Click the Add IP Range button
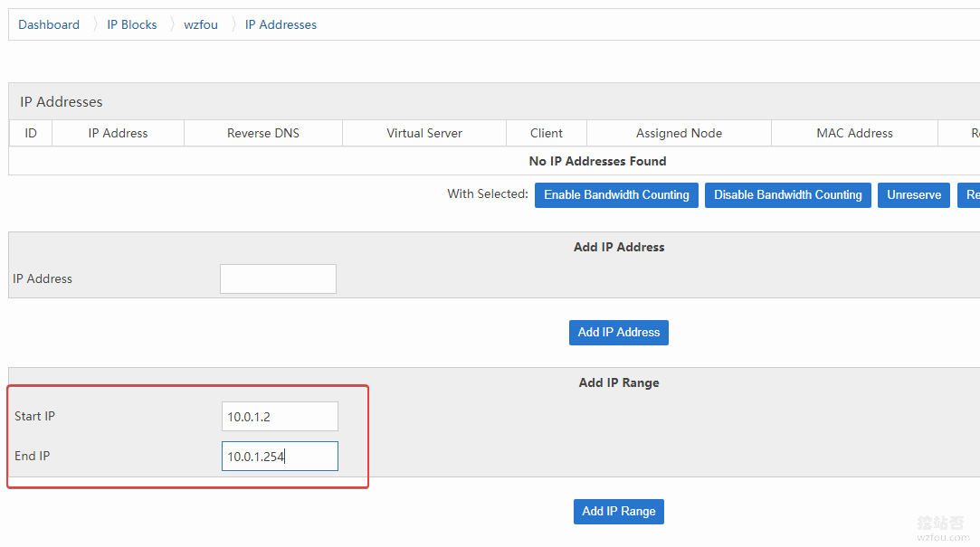The width and height of the screenshot is (980, 547). [x=619, y=512]
